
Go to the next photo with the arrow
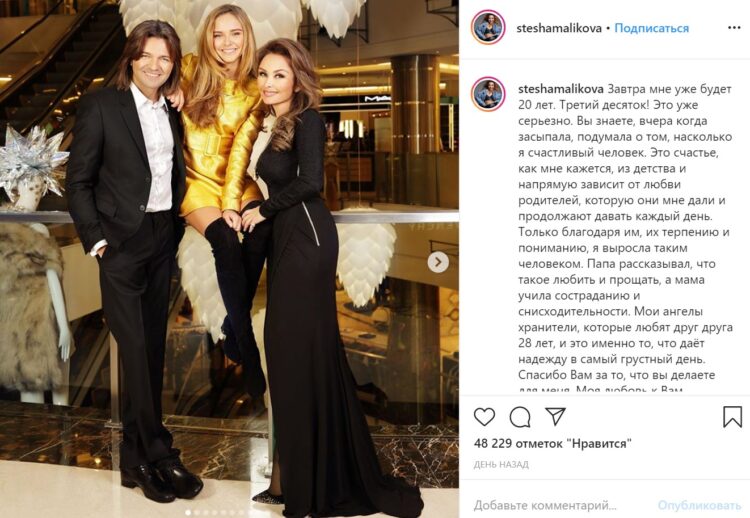pyautogui.click(x=438, y=262)
